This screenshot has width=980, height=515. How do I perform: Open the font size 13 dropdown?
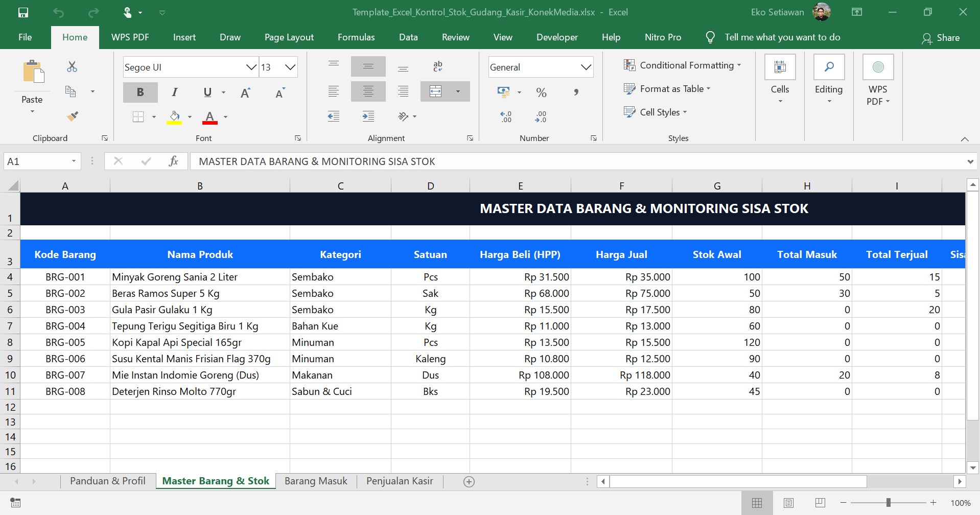coord(290,67)
